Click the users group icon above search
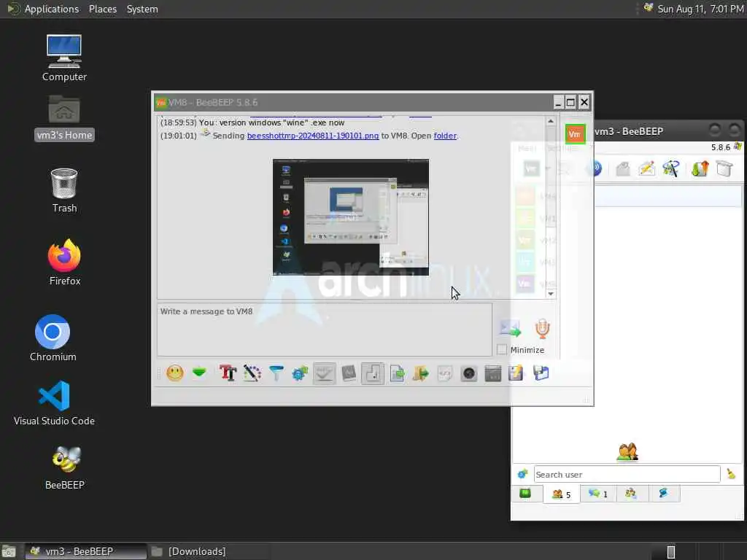Image resolution: width=747 pixels, height=560 pixels. [x=627, y=451]
